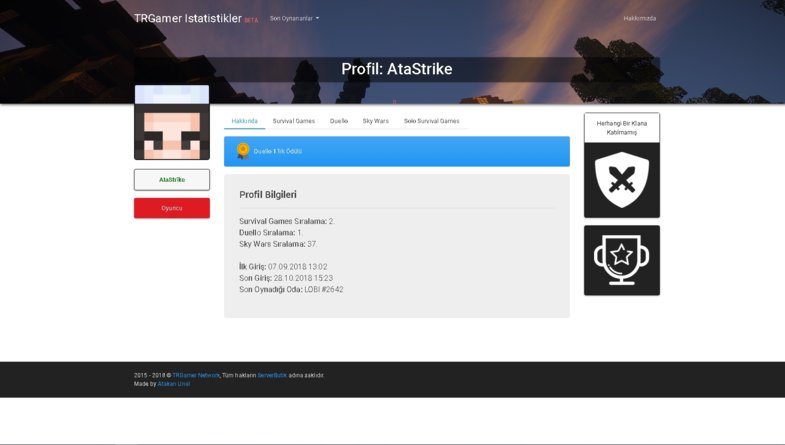Click the Duello Sıralama: 1. line
The width and height of the screenshot is (785, 445).
(x=271, y=233)
